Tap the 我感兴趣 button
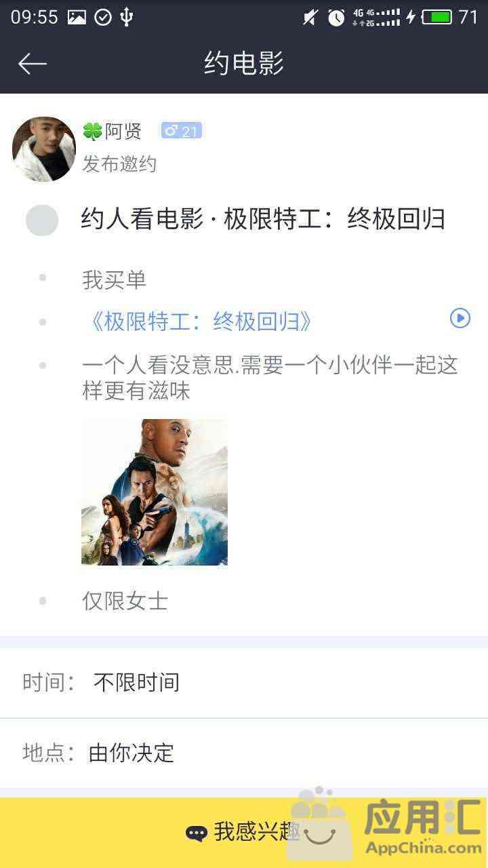 tap(244, 833)
